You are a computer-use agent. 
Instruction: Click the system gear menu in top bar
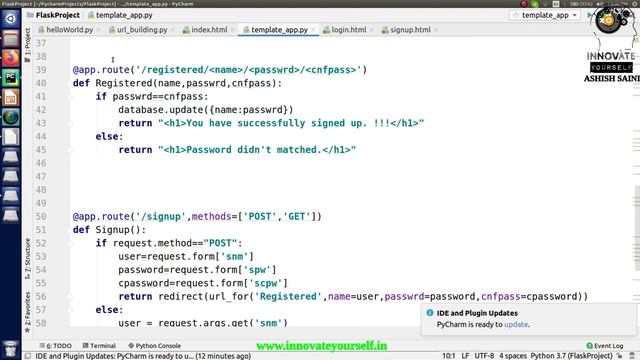pos(635,4)
